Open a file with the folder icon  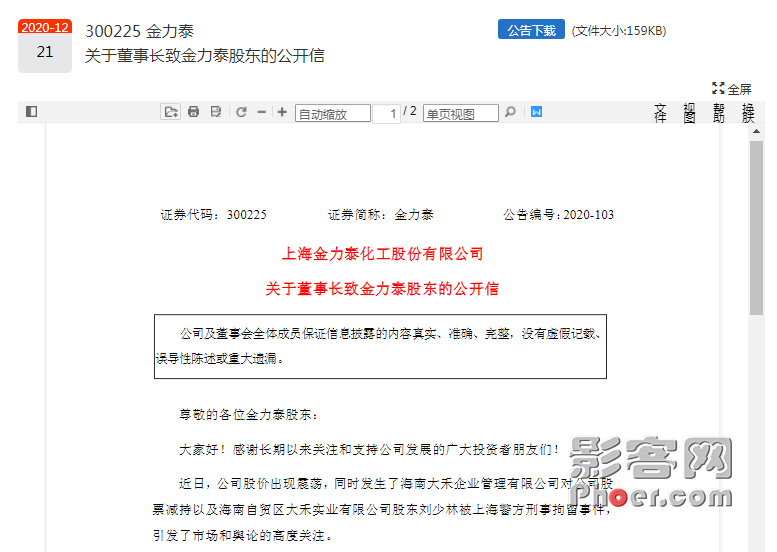[170, 112]
